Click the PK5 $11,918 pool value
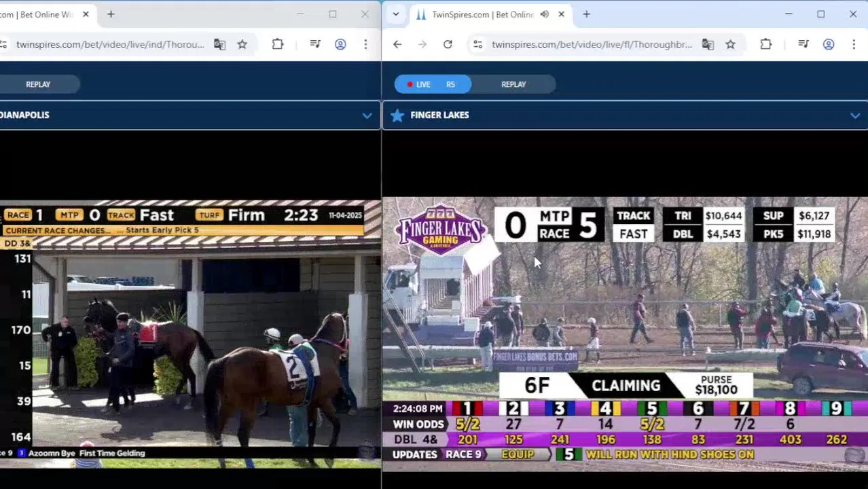The height and width of the screenshot is (489, 868). (814, 234)
